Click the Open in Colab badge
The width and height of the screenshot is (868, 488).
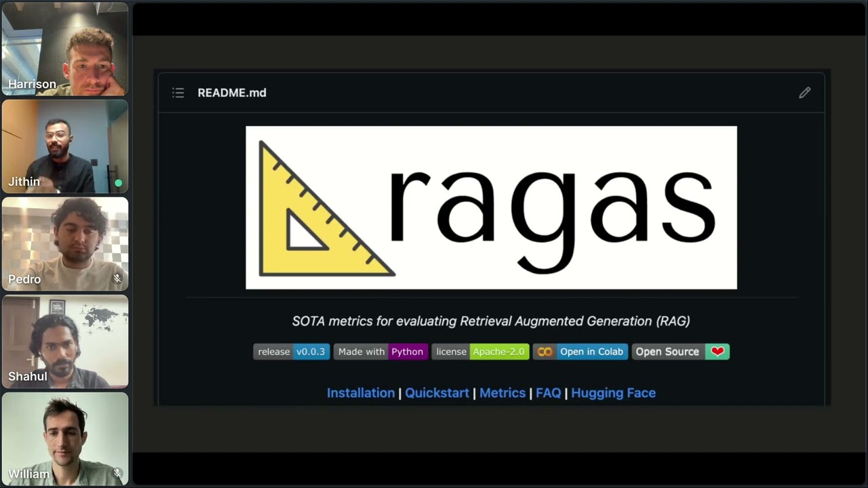[x=580, y=352]
